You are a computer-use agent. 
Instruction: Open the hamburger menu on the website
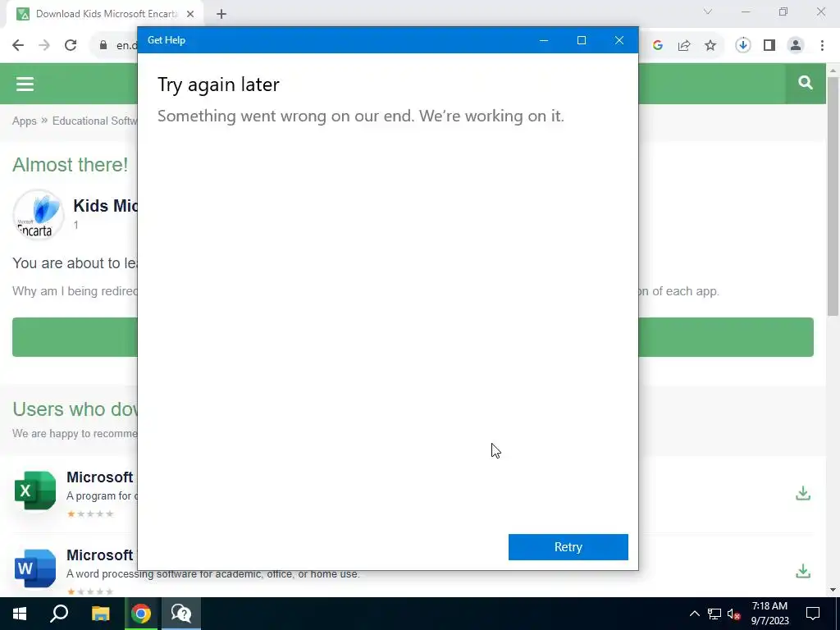[x=25, y=84]
